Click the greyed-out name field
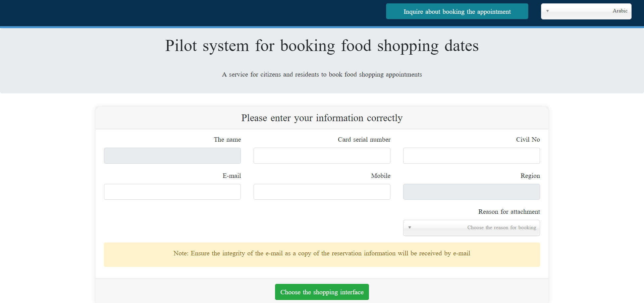The image size is (644, 303). (172, 156)
